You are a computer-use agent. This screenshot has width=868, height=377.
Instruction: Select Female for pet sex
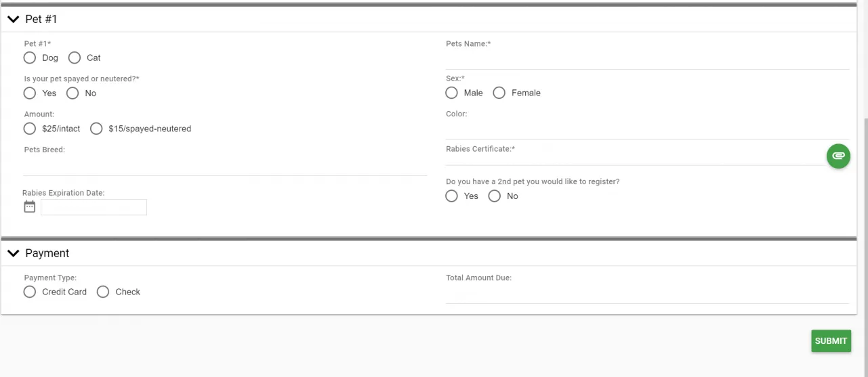(x=499, y=93)
